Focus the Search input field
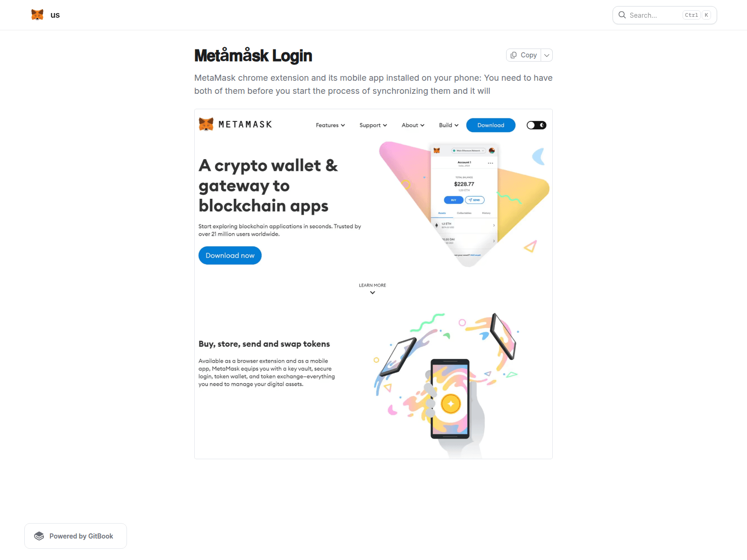747x560 pixels. pos(664,15)
